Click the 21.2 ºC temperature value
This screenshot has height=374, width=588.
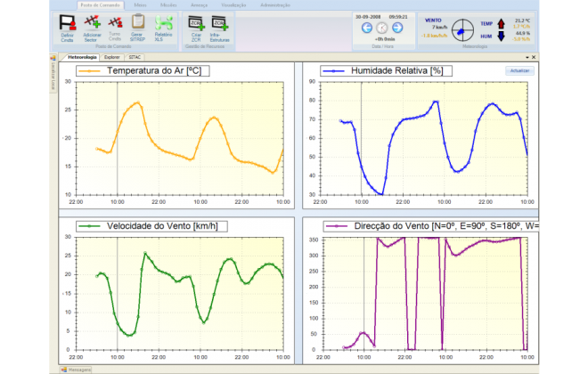(522, 20)
